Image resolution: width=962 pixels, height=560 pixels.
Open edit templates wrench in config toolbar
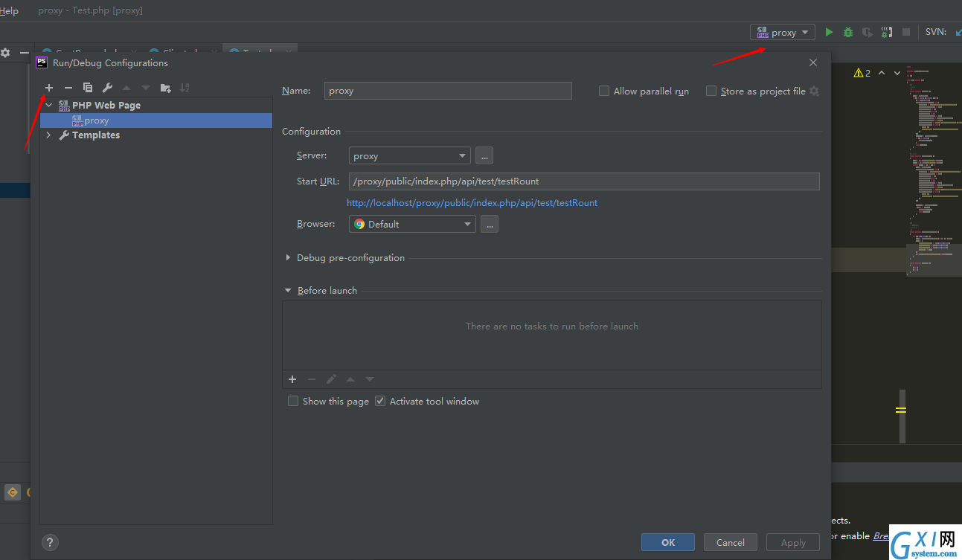[107, 88]
